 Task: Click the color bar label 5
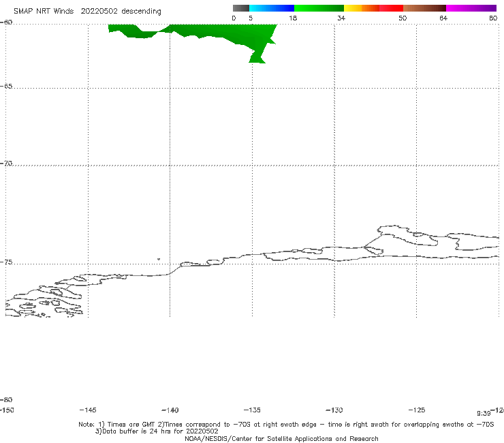click(251, 18)
